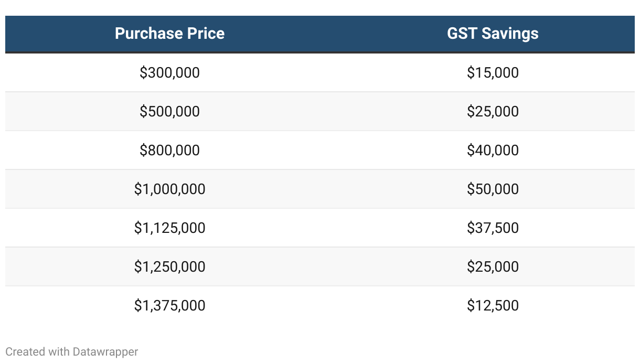This screenshot has height=364, width=640.
Task: Click the $12,500 GST savings value
Action: click(x=493, y=305)
